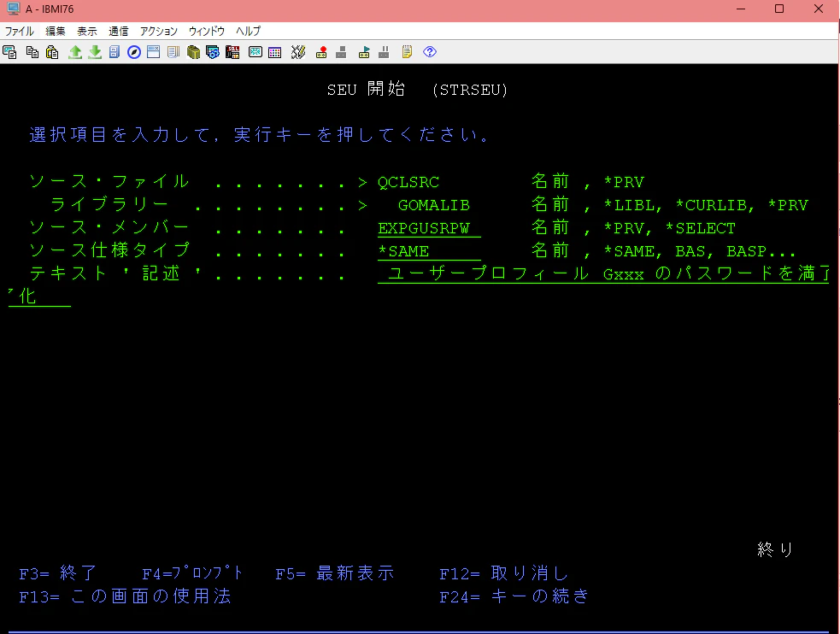Click the window with gear icon
This screenshot has height=634, width=840.
tap(213, 52)
